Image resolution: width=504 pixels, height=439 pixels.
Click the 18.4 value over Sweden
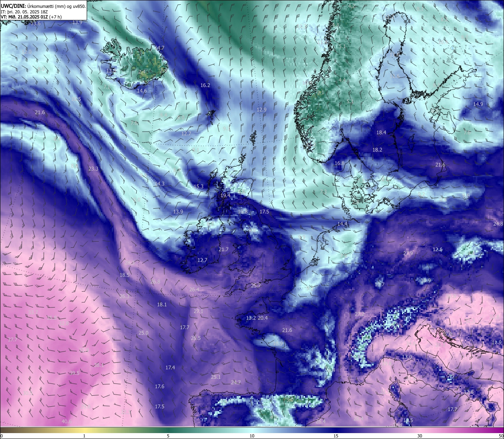pyautogui.click(x=381, y=133)
